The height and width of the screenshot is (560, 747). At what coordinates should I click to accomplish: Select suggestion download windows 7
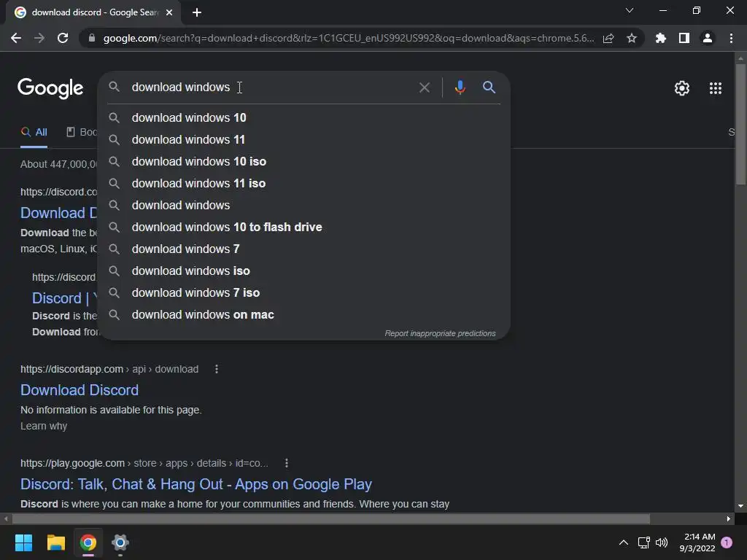[304, 249]
